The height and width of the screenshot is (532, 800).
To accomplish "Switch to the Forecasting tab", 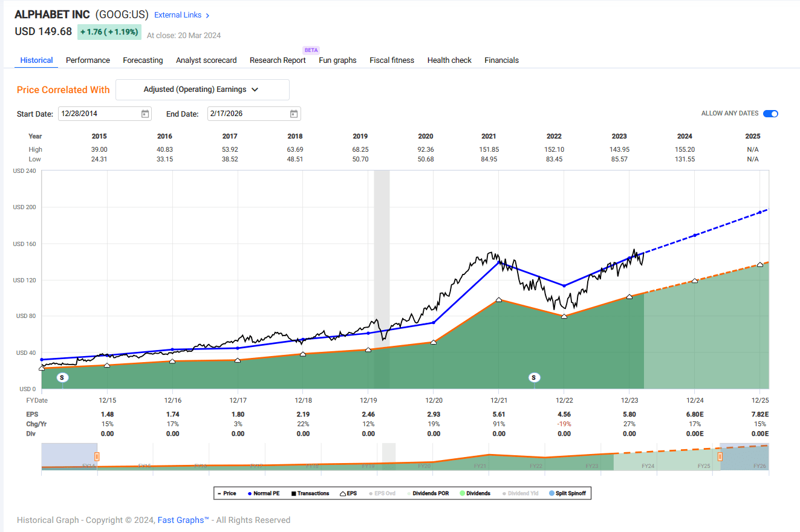I will 143,60.
